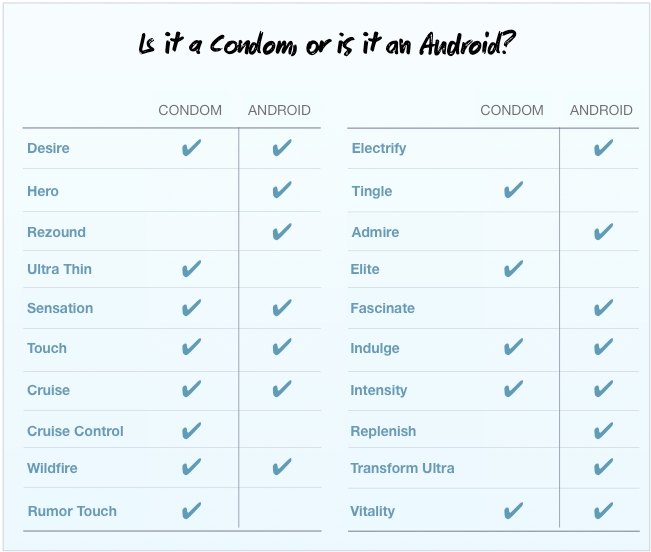The width and height of the screenshot is (651, 552).
Task: Click the Android checkmark for Admire
Action: 603,232
